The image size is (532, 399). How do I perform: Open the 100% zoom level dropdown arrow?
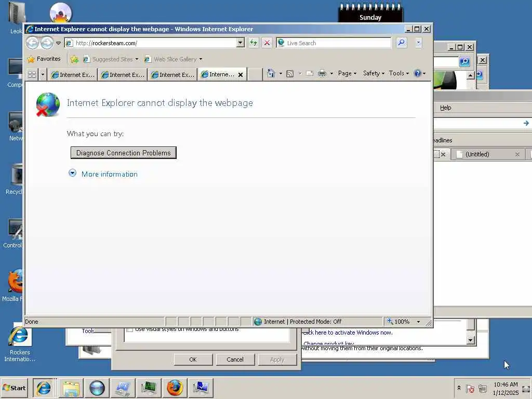418,322
